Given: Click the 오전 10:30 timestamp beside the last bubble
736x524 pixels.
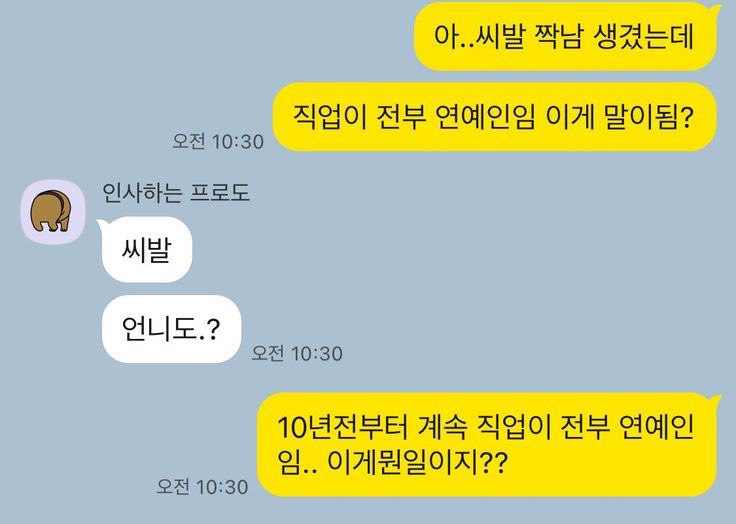Looking at the screenshot, I should pos(202,486).
